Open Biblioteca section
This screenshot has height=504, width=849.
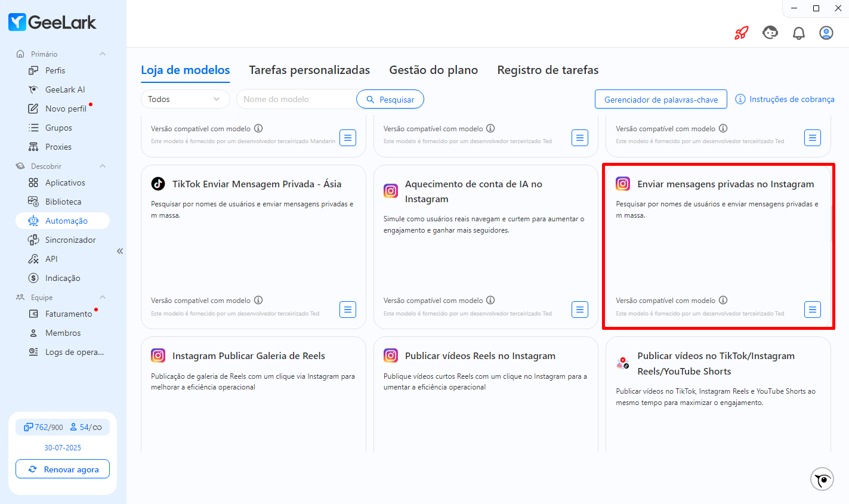(x=63, y=202)
